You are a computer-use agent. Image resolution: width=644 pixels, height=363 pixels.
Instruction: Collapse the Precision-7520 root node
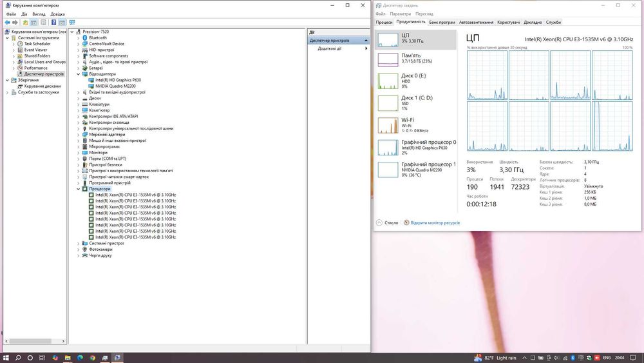coord(72,32)
